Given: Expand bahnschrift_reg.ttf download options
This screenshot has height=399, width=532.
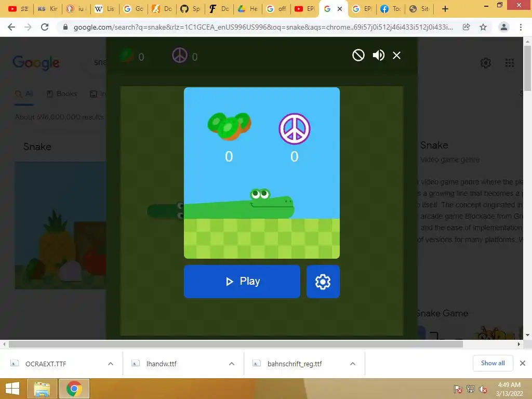Looking at the screenshot, I should [x=353, y=364].
